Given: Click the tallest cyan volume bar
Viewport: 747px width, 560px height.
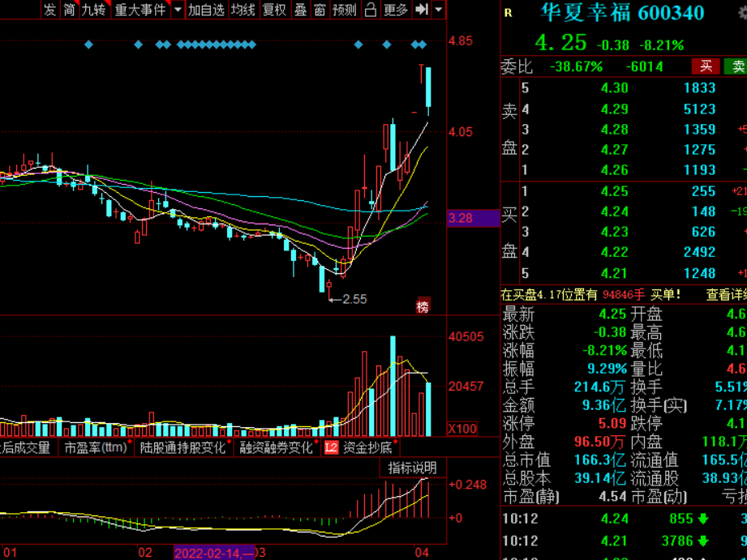Looking at the screenshot, I should coord(393,387).
